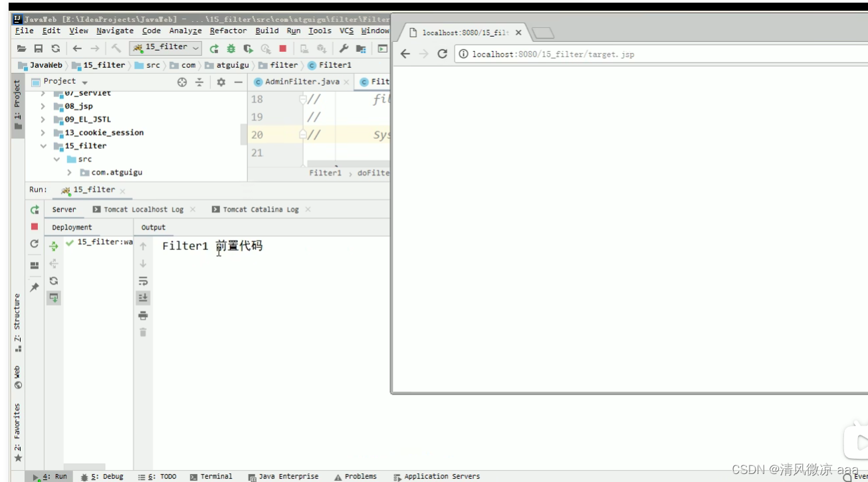Open settings with the wrench icon
The height and width of the screenshot is (482, 868).
(x=344, y=49)
